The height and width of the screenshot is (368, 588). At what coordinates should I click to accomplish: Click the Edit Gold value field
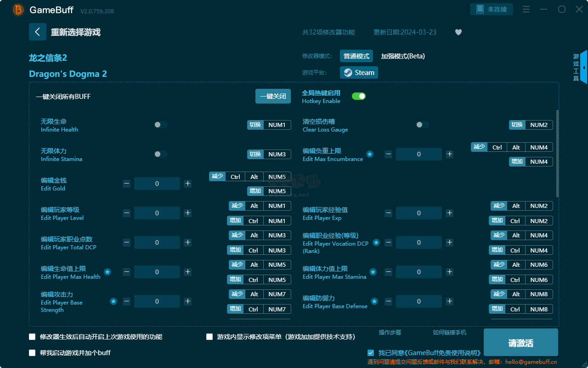pos(157,184)
